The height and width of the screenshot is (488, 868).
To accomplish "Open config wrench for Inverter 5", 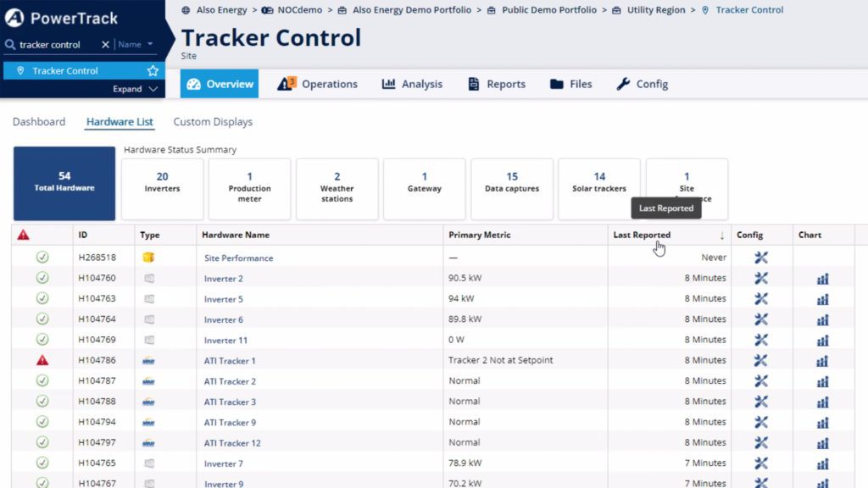I will click(761, 299).
